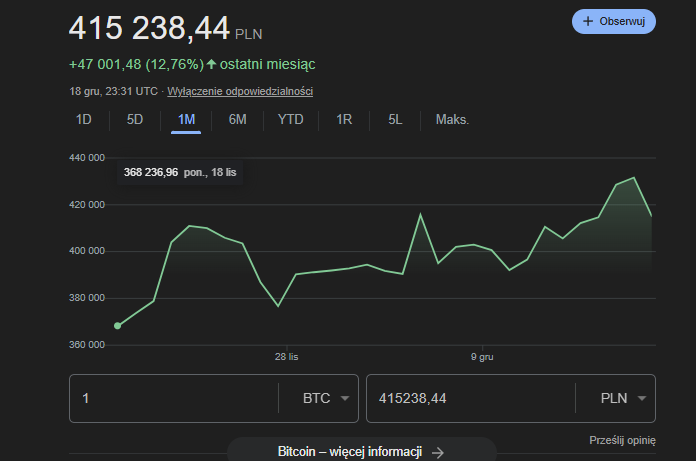Select the 1D time range tab
696x461 pixels.
pos(83,119)
